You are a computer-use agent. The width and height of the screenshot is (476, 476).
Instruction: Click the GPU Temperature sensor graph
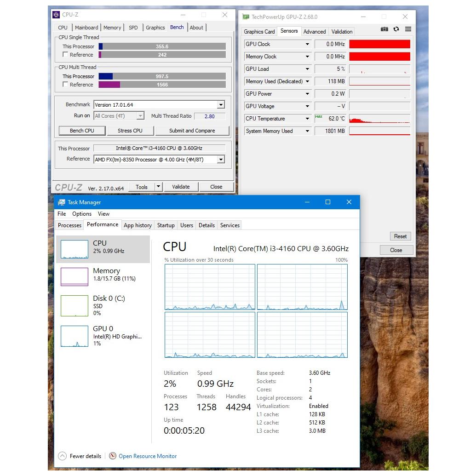point(379,119)
